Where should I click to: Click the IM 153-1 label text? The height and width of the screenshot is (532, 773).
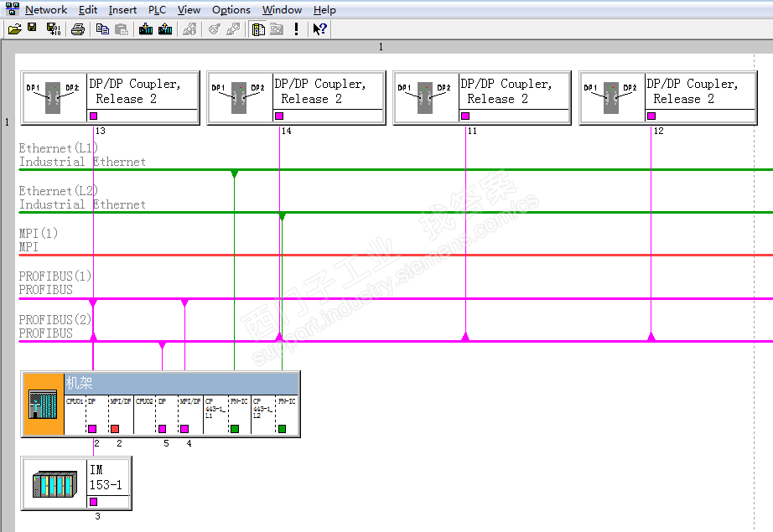point(106,478)
